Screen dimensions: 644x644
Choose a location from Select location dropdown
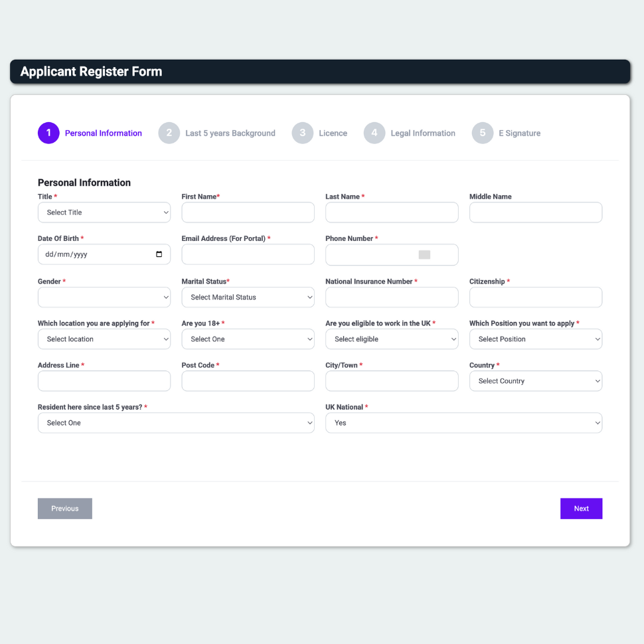tap(104, 339)
